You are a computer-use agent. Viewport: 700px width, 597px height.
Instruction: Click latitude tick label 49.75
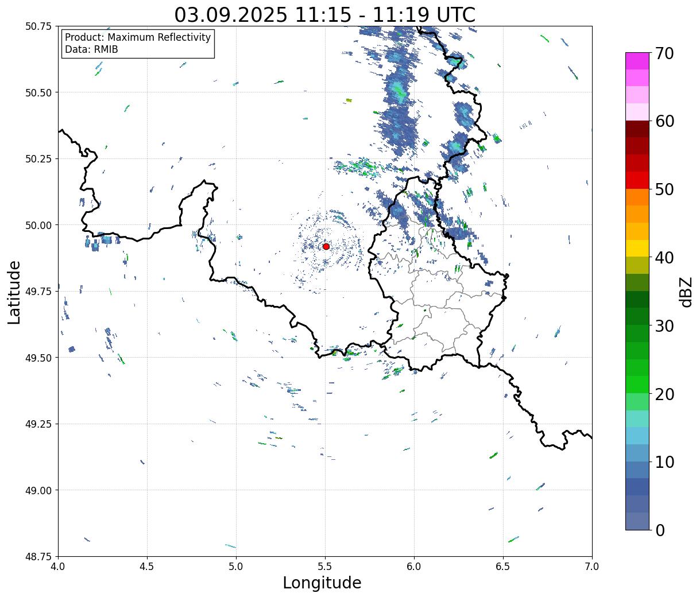click(x=38, y=292)
